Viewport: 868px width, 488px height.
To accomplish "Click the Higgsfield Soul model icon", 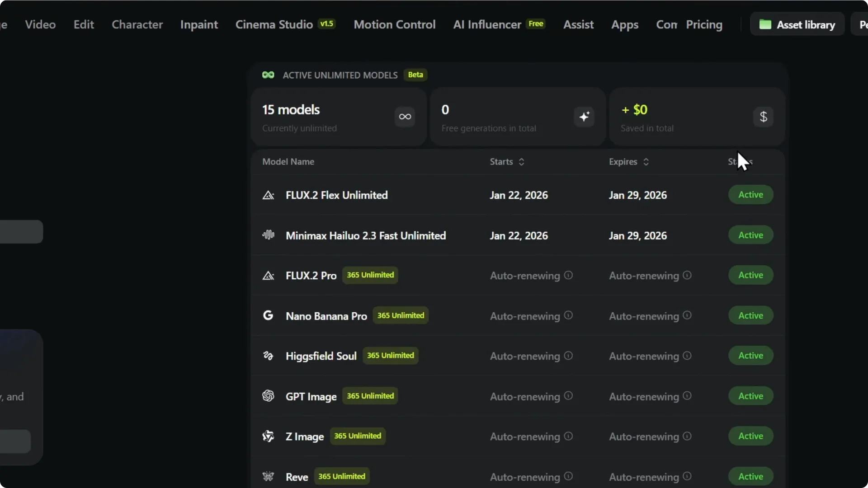I will click(x=268, y=356).
